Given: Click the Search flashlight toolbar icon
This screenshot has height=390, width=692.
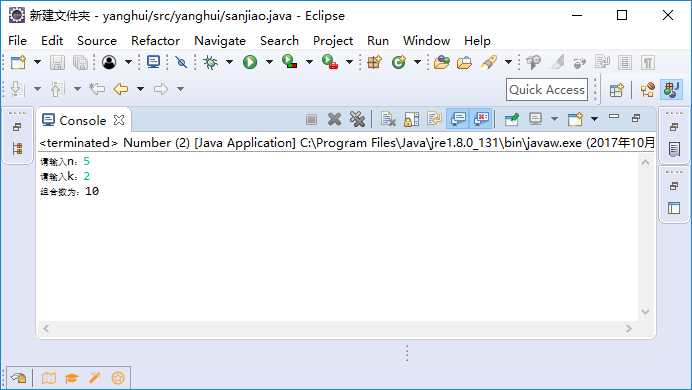Looking at the screenshot, I should tap(489, 62).
